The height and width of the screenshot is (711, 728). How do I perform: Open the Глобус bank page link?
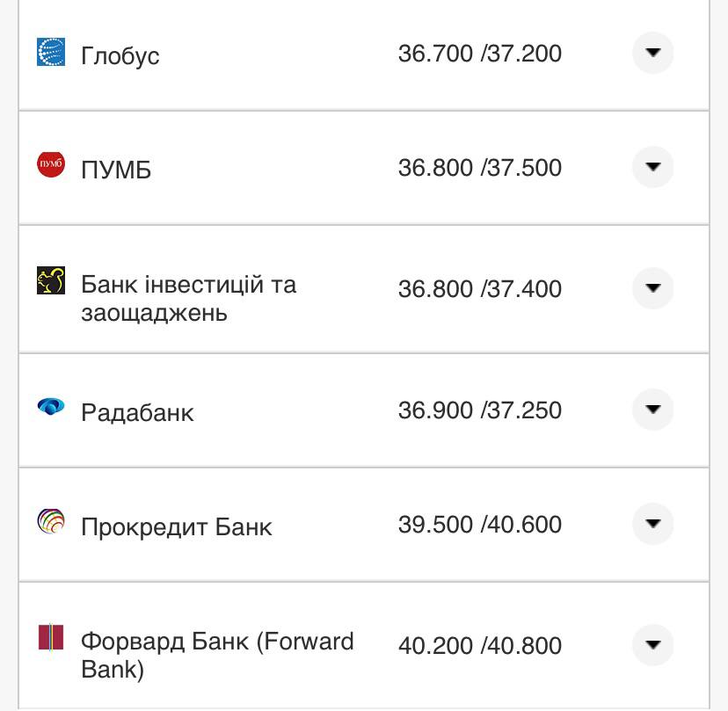click(120, 55)
